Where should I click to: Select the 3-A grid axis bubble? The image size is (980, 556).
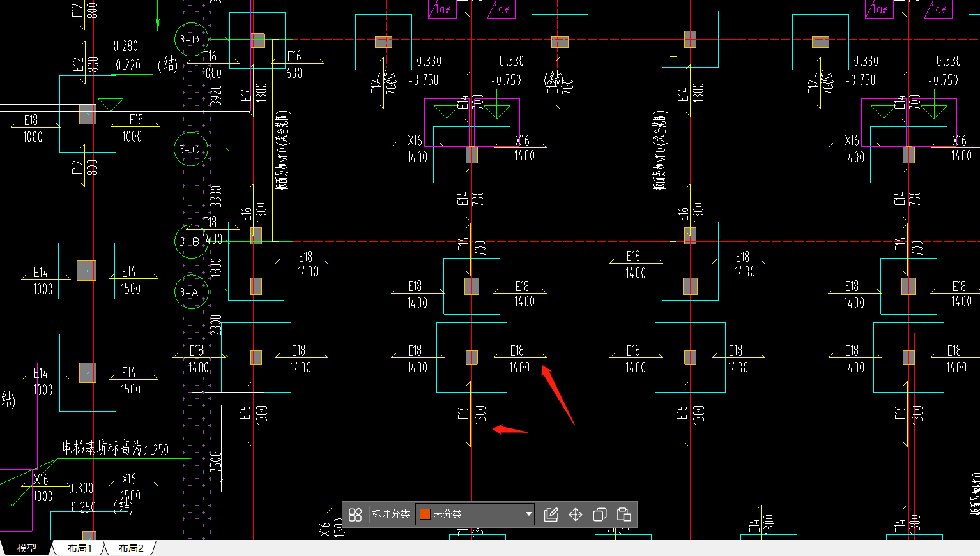click(191, 292)
